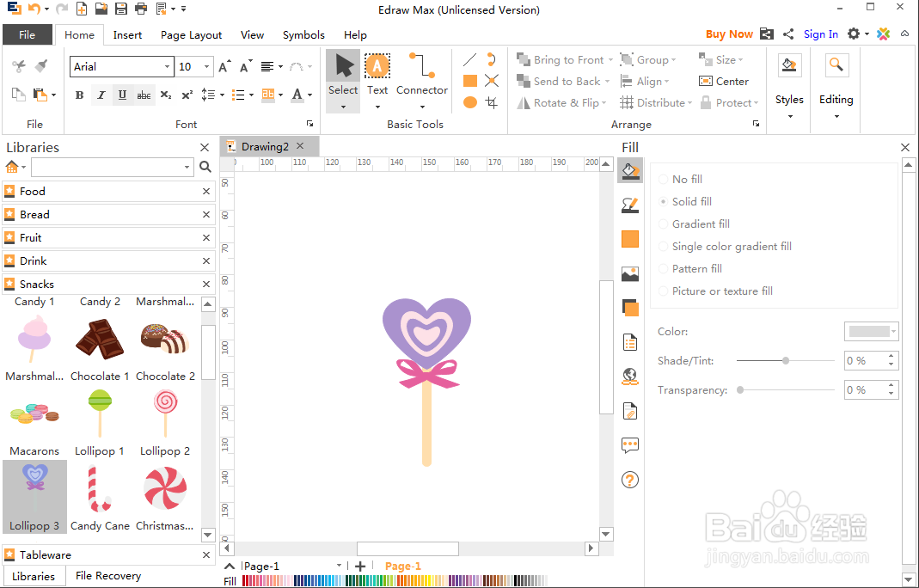Expand the Select tool dropdown arrow

coord(343,107)
